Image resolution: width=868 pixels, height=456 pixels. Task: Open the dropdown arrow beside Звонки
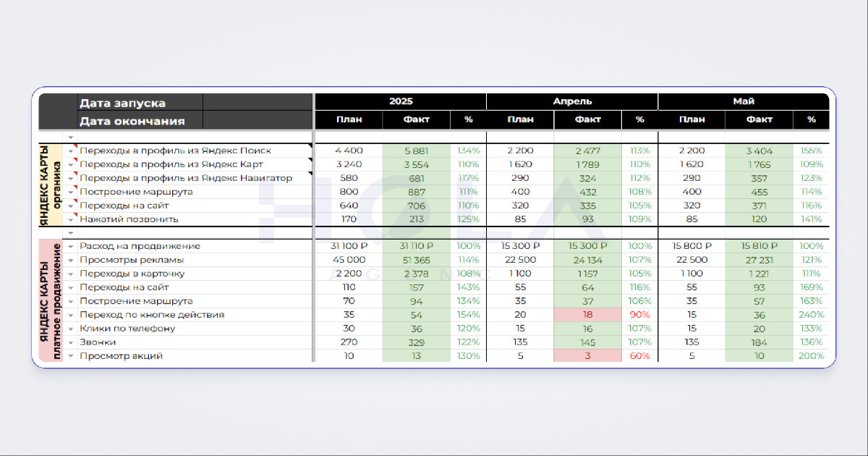pos(71,342)
